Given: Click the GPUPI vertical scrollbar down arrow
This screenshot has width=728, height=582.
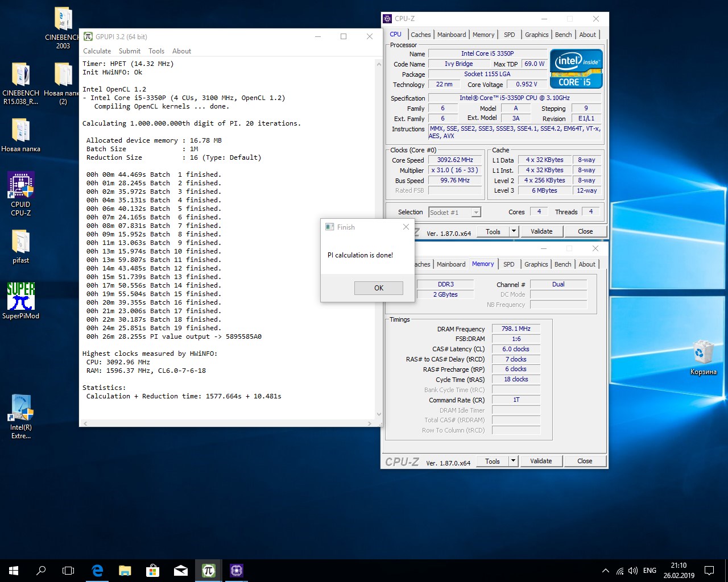Looking at the screenshot, I should pos(378,414).
